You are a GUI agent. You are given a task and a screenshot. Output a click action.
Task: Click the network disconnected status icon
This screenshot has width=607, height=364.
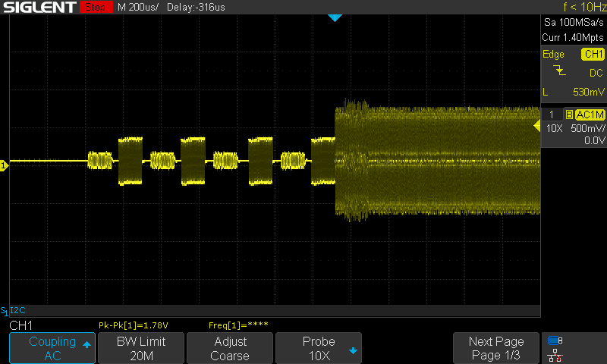[555, 355]
